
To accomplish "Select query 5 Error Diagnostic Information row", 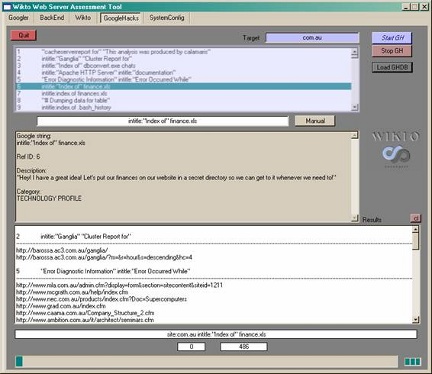I will 183,80.
